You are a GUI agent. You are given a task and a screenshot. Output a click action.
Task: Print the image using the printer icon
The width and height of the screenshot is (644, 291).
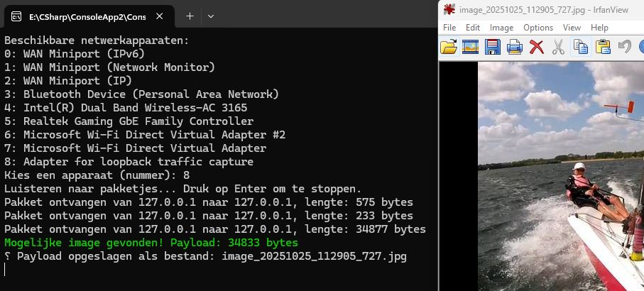point(515,48)
